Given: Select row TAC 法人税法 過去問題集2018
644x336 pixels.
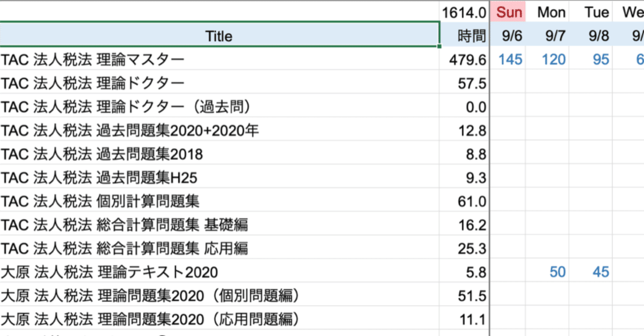Looking at the screenshot, I should click(219, 154).
